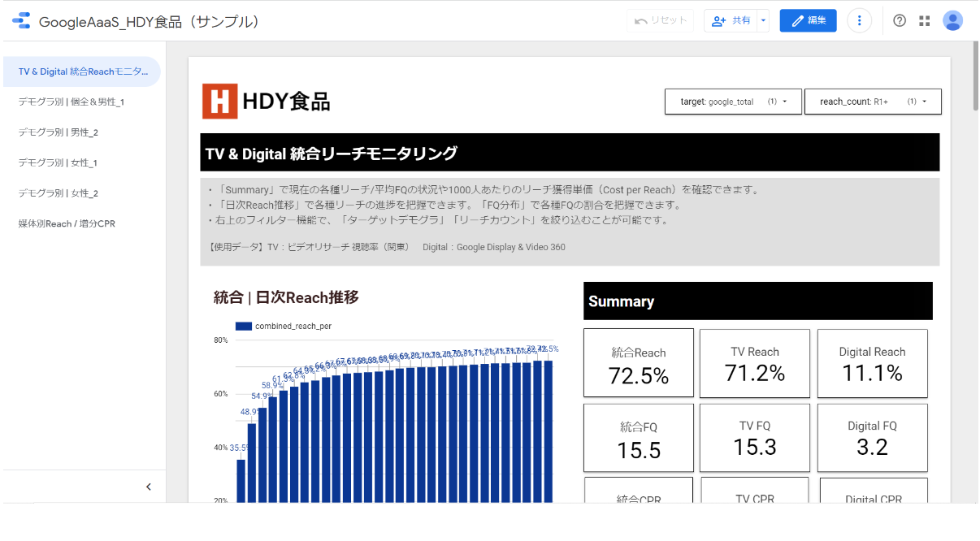Click the 共有 share button

[731, 21]
